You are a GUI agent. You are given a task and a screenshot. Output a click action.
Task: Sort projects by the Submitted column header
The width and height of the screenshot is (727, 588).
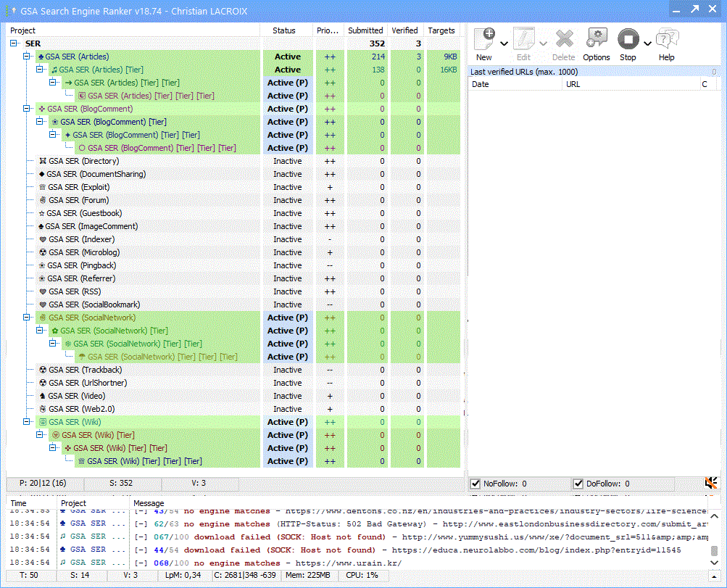tap(365, 30)
